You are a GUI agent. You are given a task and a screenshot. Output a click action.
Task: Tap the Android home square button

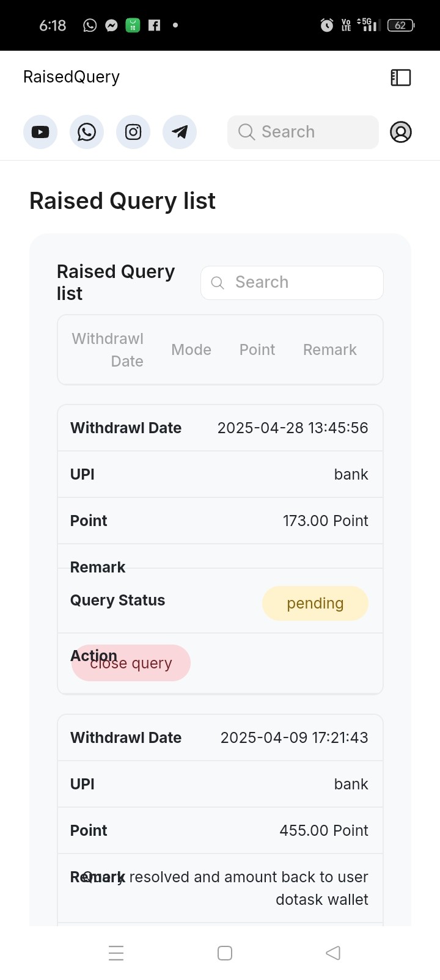(225, 953)
